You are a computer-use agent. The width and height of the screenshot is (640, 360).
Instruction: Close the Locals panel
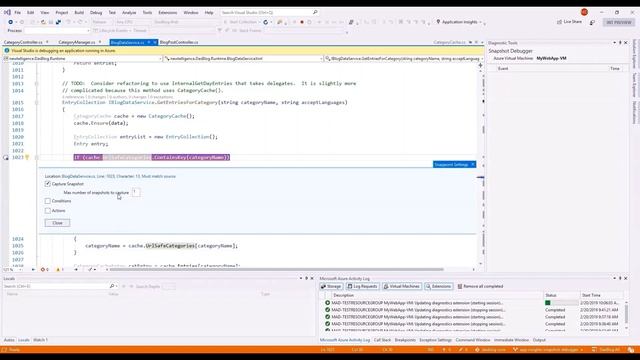click(x=312, y=278)
